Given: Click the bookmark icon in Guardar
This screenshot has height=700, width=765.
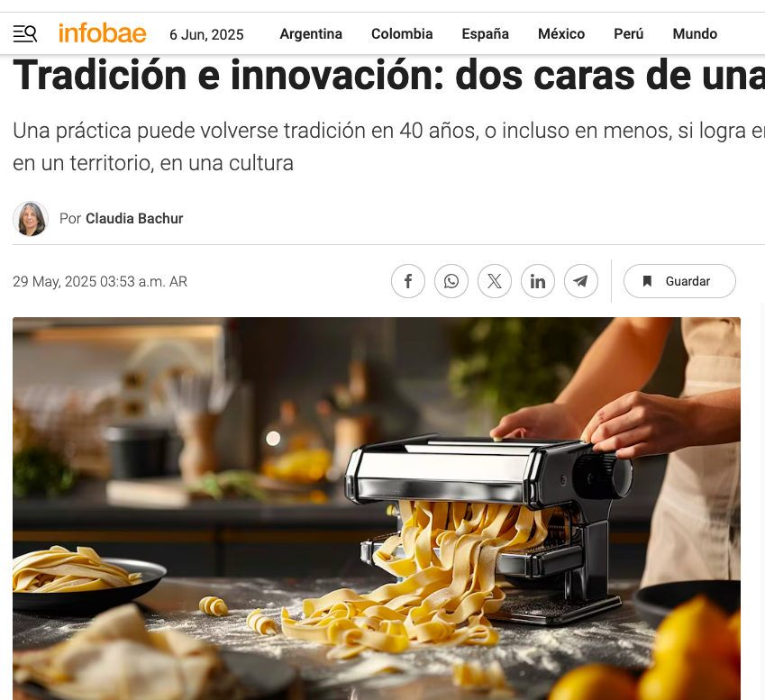Looking at the screenshot, I should [647, 281].
